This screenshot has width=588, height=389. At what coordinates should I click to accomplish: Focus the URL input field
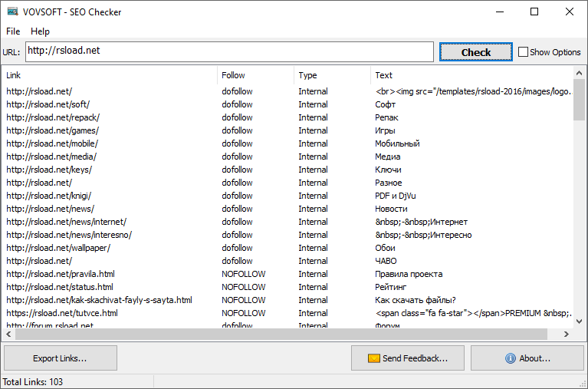pos(229,52)
